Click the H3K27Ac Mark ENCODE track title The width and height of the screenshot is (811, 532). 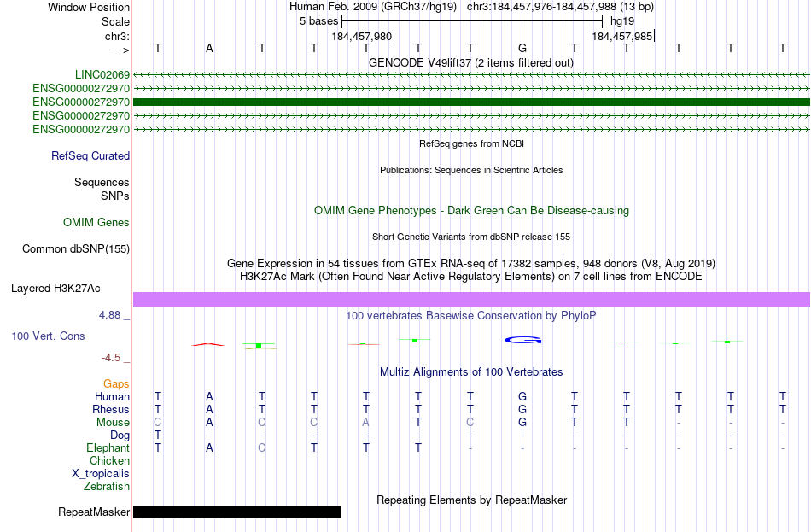tap(471, 277)
